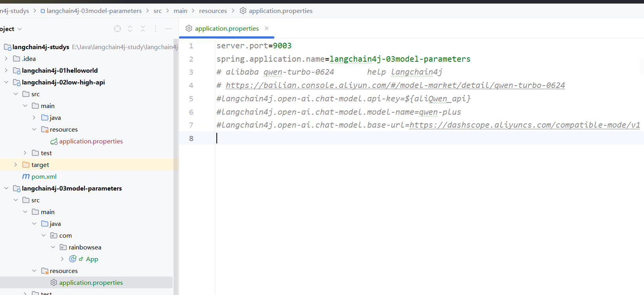The image size is (644, 295).
Task: Select resources folder icon under langchain4j-02low-high-api
Action: pyautogui.click(x=45, y=129)
